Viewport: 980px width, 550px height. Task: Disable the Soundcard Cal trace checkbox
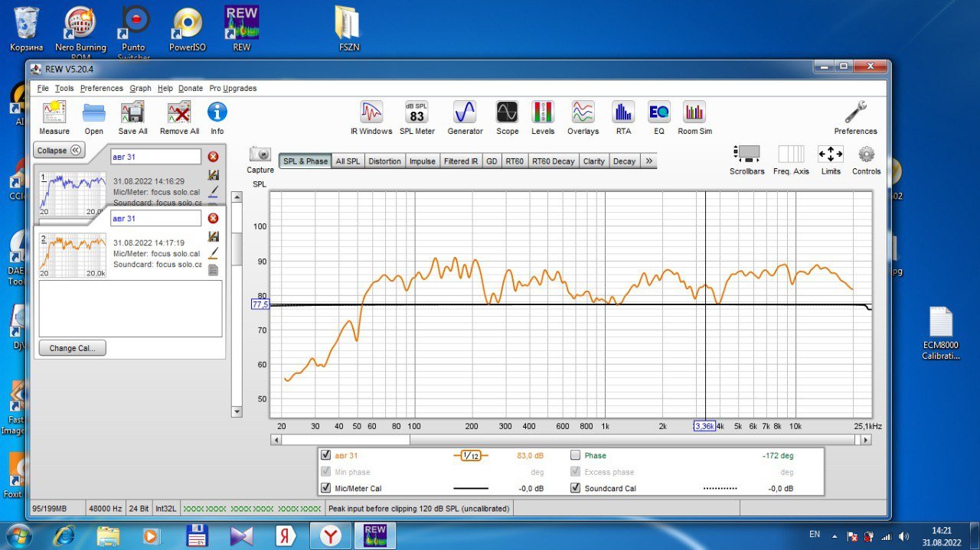pos(576,488)
